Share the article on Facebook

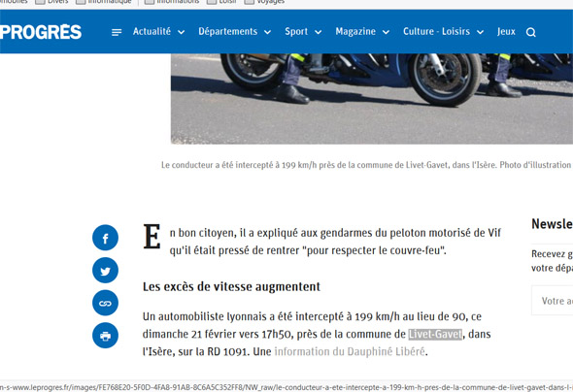pos(105,238)
